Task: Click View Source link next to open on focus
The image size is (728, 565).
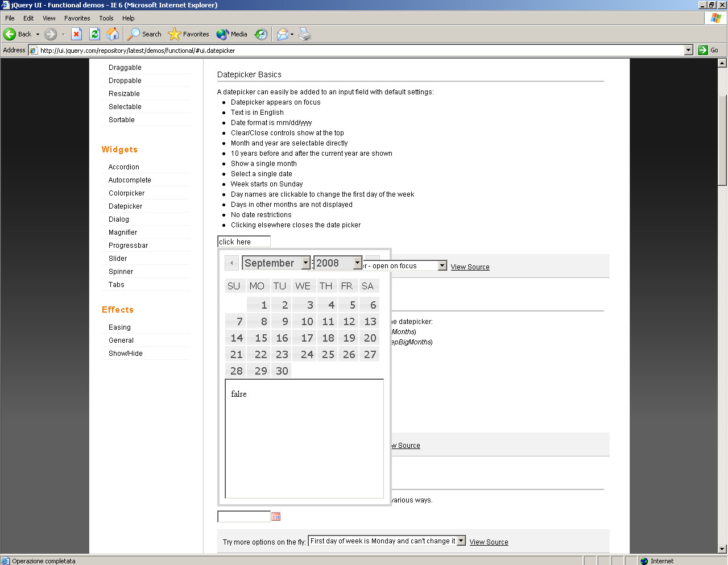Action: coord(470,267)
